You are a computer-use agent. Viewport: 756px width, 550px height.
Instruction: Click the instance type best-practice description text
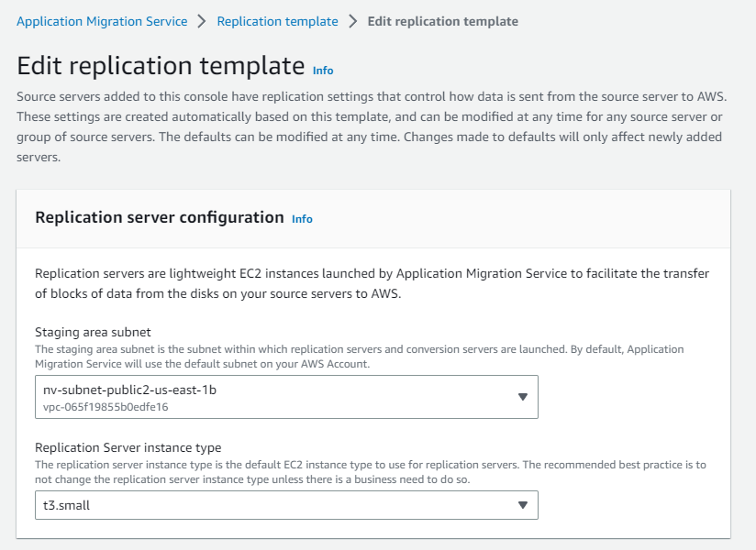click(370, 471)
